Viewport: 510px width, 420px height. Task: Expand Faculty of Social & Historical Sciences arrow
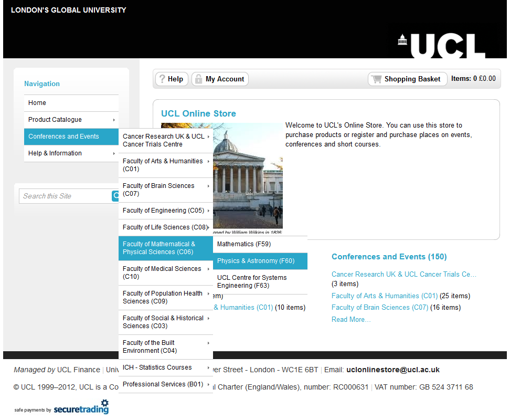pos(208,319)
